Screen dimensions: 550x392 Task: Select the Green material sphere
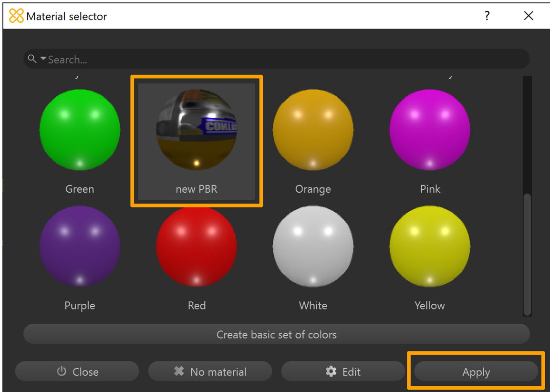(x=80, y=129)
